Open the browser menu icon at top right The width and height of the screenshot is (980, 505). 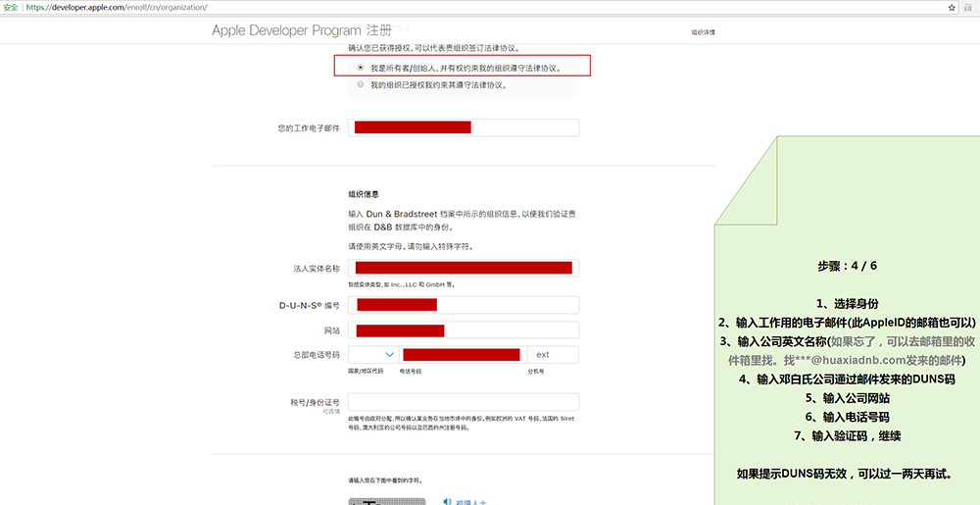pyautogui.click(x=968, y=7)
